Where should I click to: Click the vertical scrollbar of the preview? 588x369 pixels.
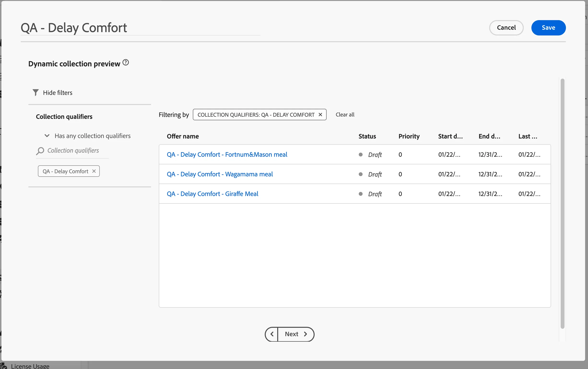tap(562, 203)
